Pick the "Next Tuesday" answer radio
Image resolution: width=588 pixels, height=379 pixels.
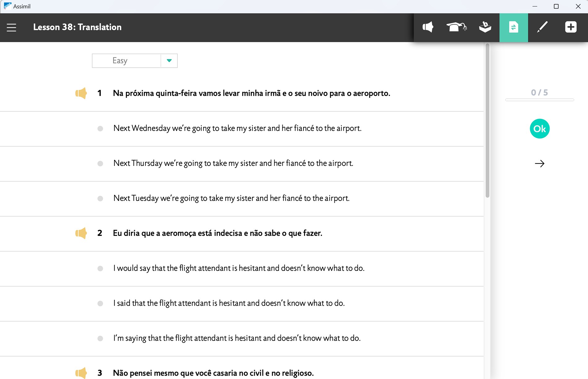(100, 198)
